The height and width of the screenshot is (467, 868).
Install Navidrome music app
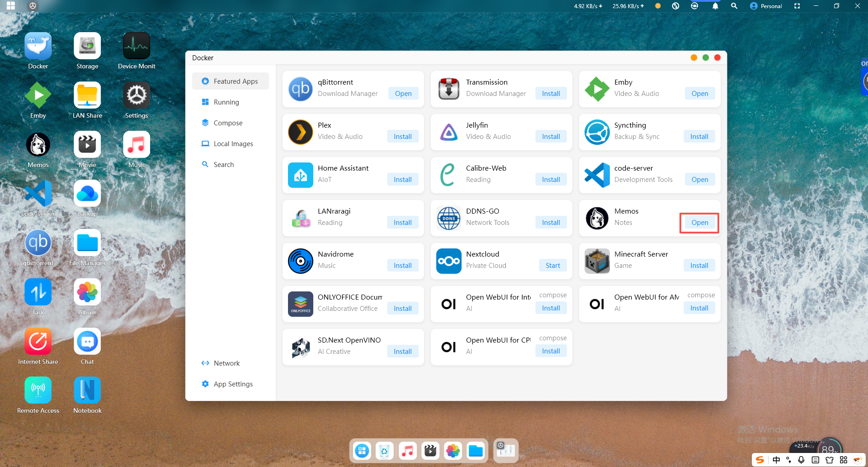(403, 266)
